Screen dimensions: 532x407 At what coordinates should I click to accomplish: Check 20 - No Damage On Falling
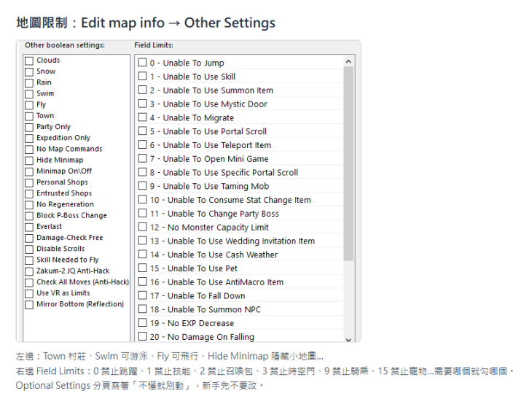tap(143, 336)
